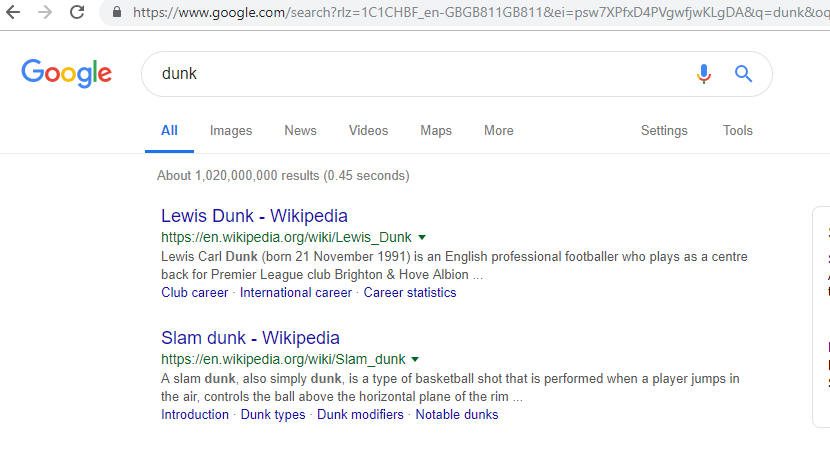Switch to the Images tab

(x=231, y=131)
